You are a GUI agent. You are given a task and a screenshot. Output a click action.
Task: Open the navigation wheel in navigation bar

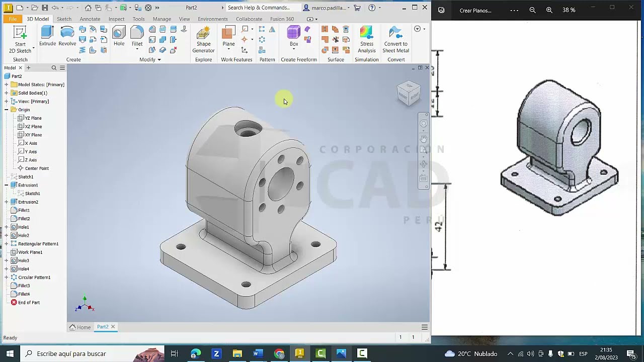click(424, 124)
